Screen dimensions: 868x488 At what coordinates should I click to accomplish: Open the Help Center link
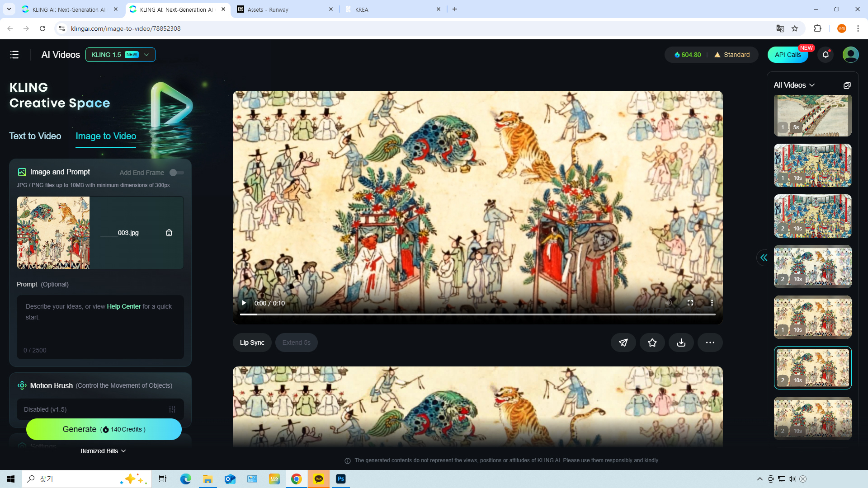tap(124, 306)
